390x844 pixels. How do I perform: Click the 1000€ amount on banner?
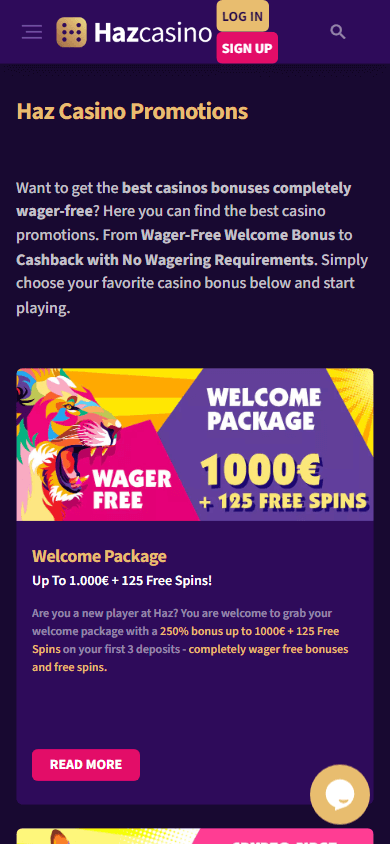(x=261, y=469)
